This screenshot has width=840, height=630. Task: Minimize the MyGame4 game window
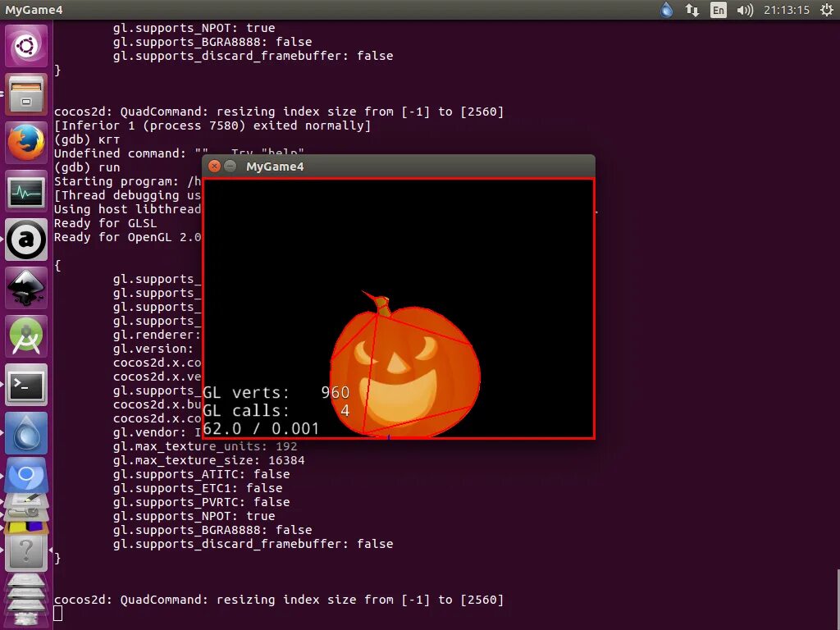pos(230,166)
